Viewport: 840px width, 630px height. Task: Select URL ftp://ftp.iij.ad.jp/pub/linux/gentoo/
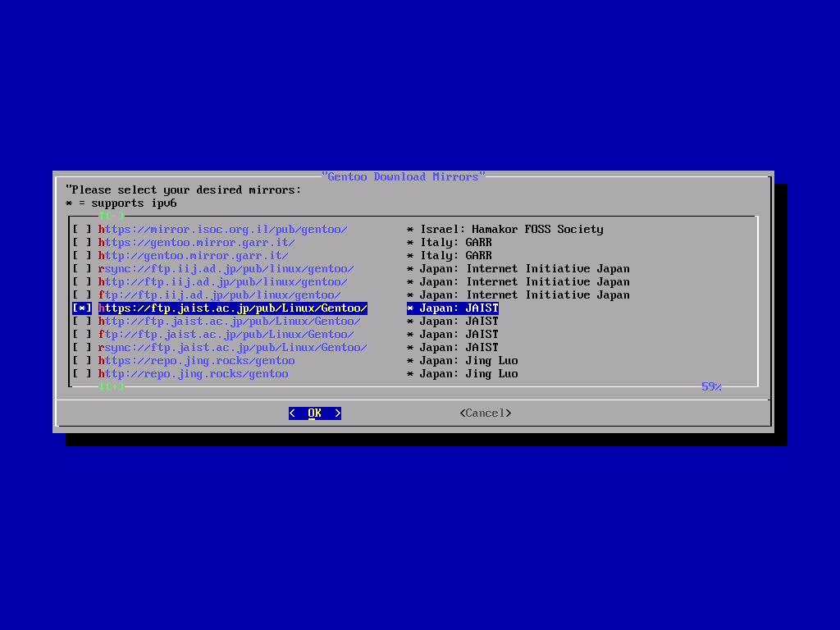click(220, 295)
